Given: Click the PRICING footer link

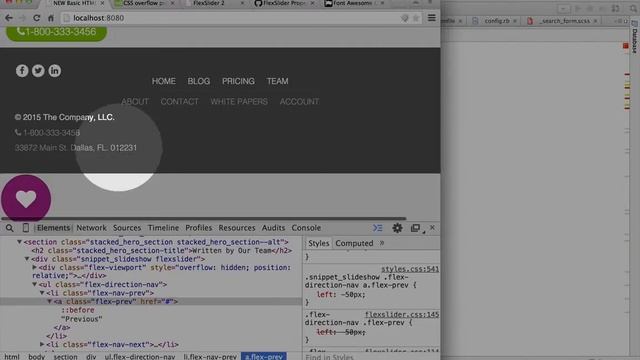Looking at the screenshot, I should [238, 81].
